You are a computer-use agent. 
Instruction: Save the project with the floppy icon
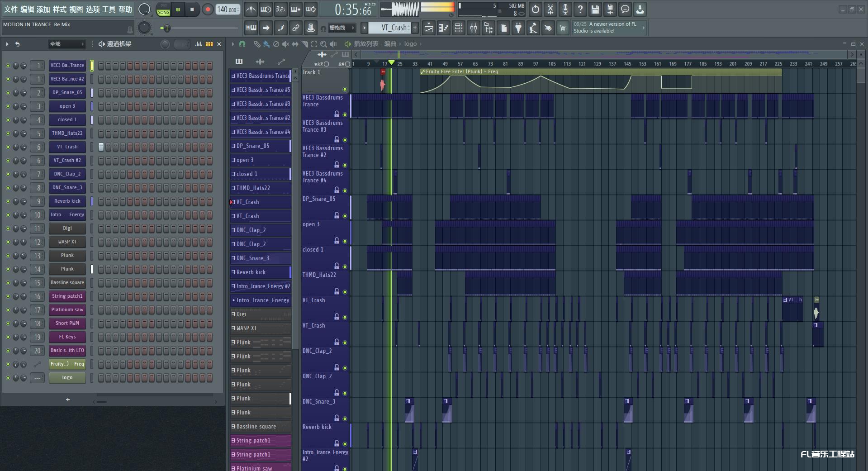point(595,9)
